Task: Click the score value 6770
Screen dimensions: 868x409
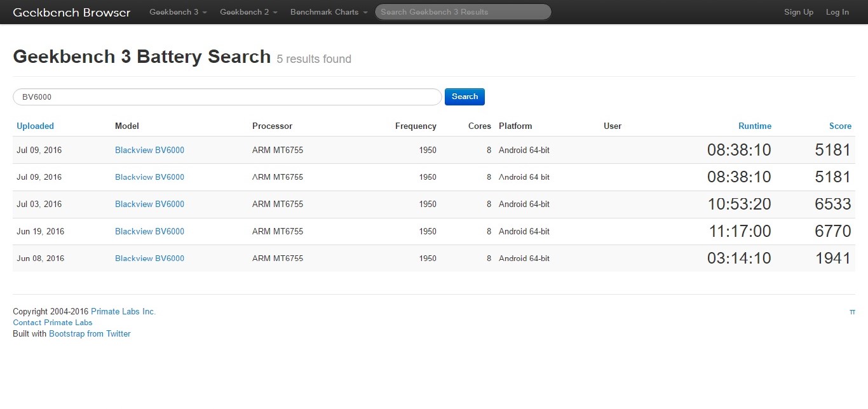Action: coord(833,231)
